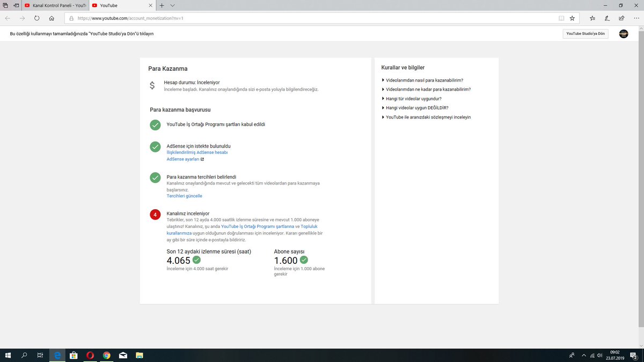Show tabs you've set aside icon
The image size is (644, 362).
(x=5, y=5)
